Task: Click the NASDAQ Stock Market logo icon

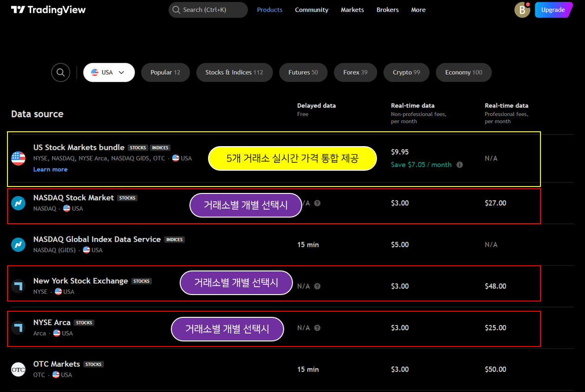Action: [18, 203]
